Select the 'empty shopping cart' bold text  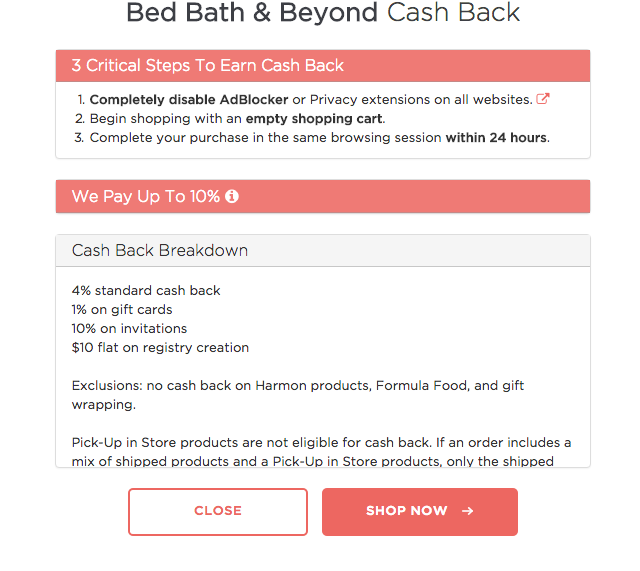tap(314, 118)
